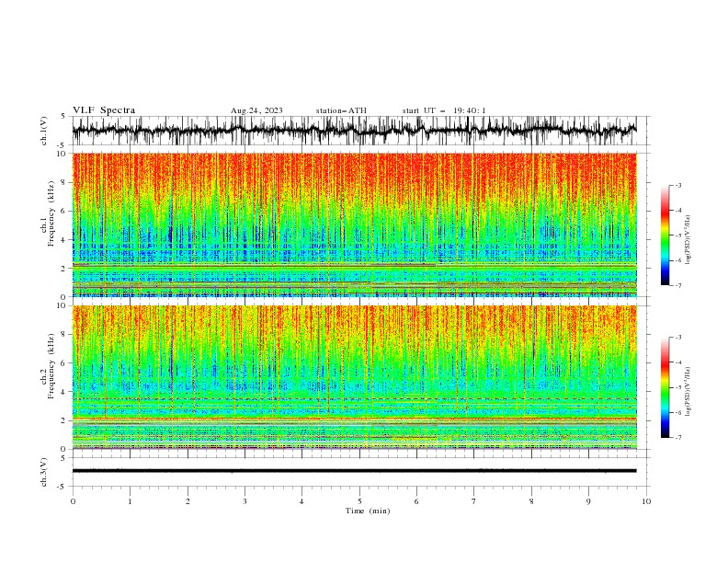Click the -3 label on ch.2 color bar

[678, 338]
